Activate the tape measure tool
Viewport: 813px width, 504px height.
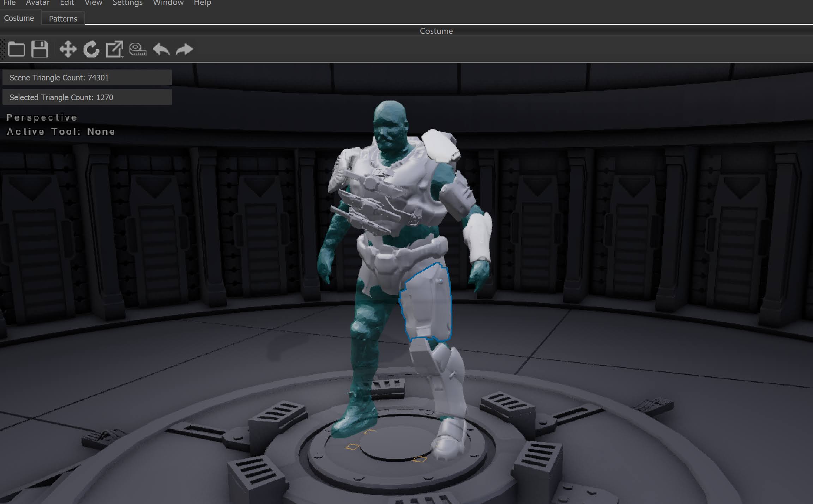pyautogui.click(x=138, y=49)
